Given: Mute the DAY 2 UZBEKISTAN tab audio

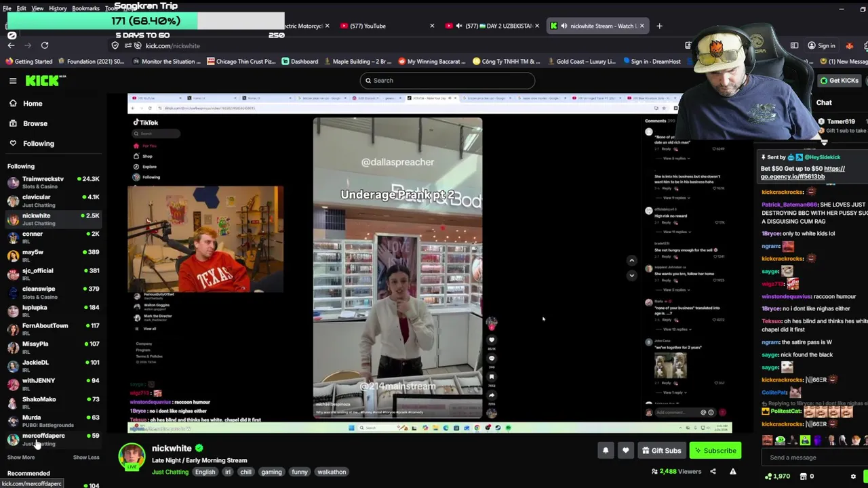Looking at the screenshot, I should click(459, 26).
